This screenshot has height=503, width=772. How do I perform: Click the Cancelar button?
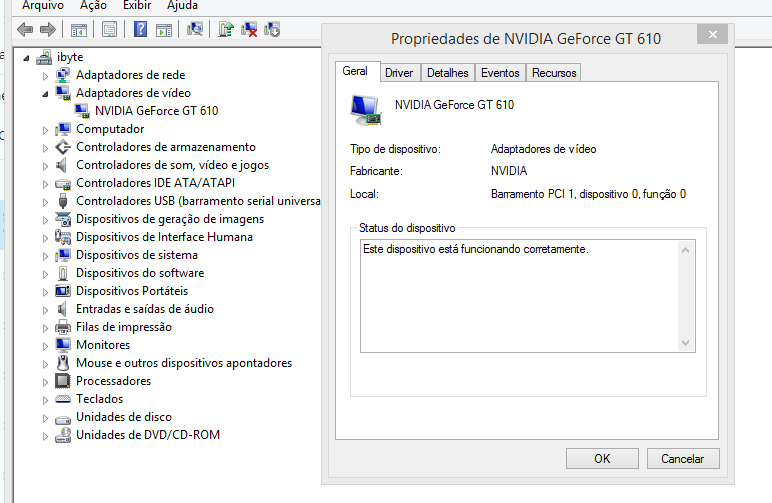point(682,459)
